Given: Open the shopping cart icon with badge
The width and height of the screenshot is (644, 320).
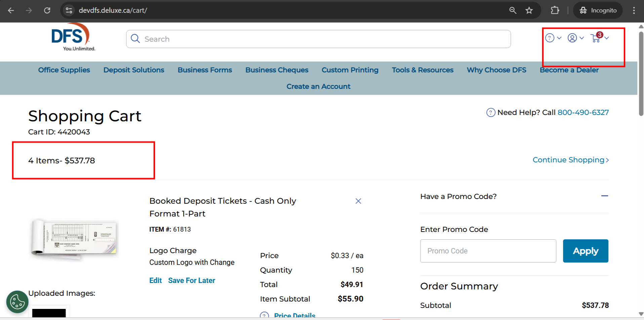Looking at the screenshot, I should pyautogui.click(x=596, y=38).
